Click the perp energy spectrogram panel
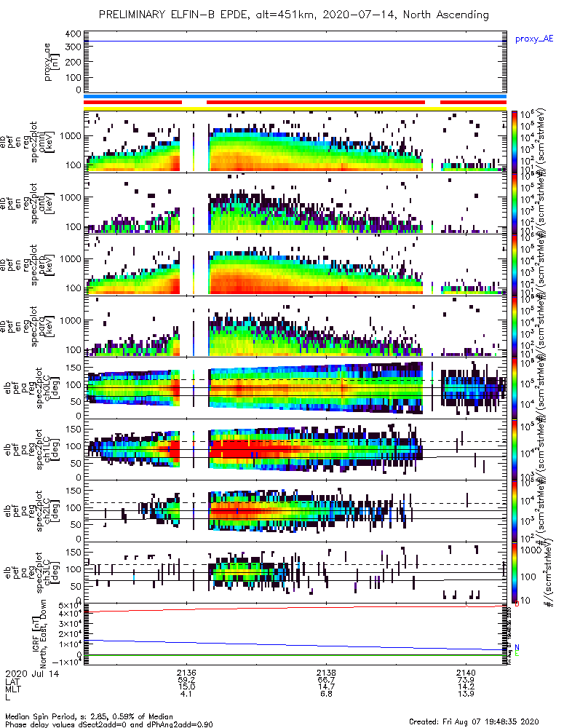The width and height of the screenshot is (564, 728). pyautogui.click(x=295, y=265)
